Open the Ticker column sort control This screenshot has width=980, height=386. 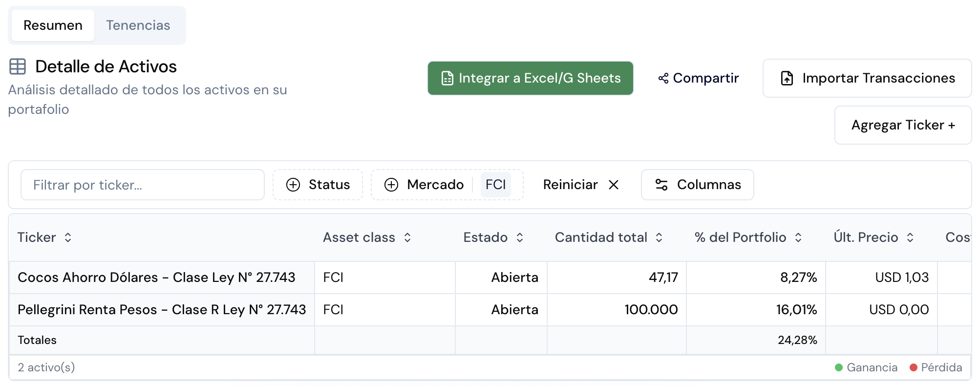(68, 237)
